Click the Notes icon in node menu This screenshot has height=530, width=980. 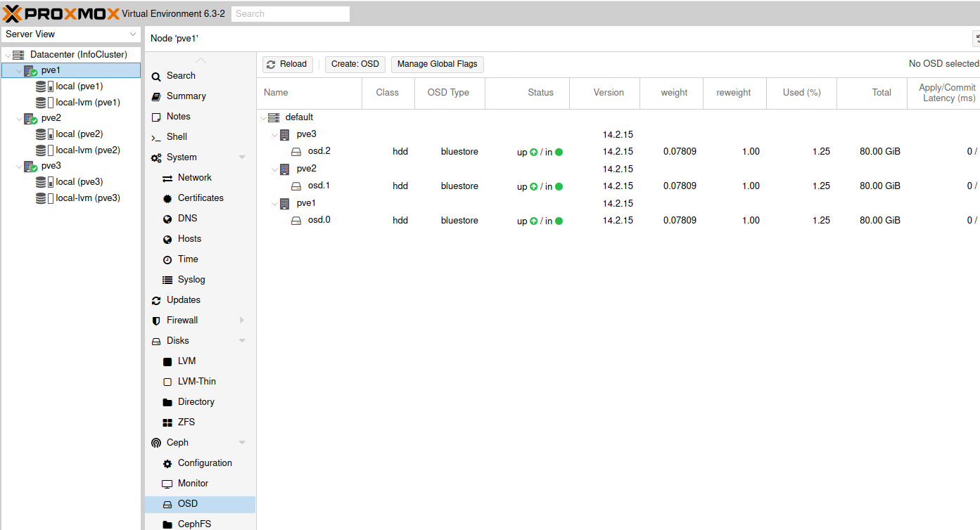click(156, 117)
